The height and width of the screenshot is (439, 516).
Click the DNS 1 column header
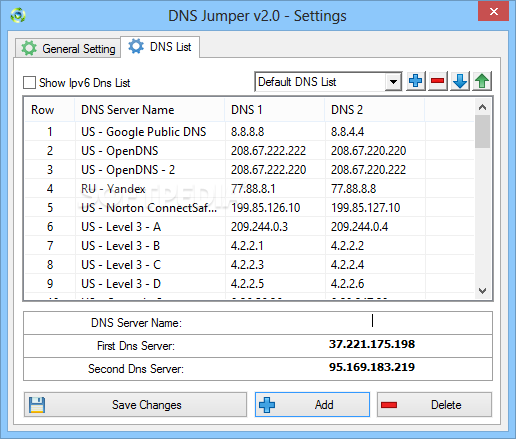click(274, 110)
